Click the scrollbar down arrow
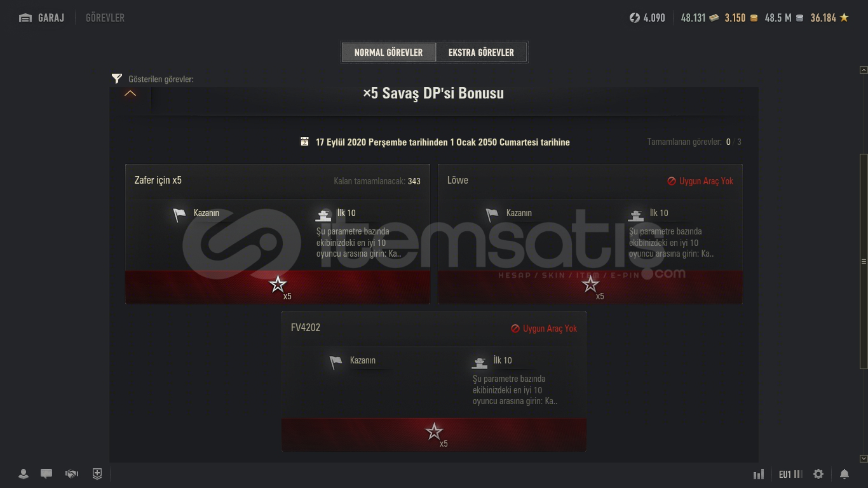Image resolution: width=868 pixels, height=488 pixels. point(863,459)
